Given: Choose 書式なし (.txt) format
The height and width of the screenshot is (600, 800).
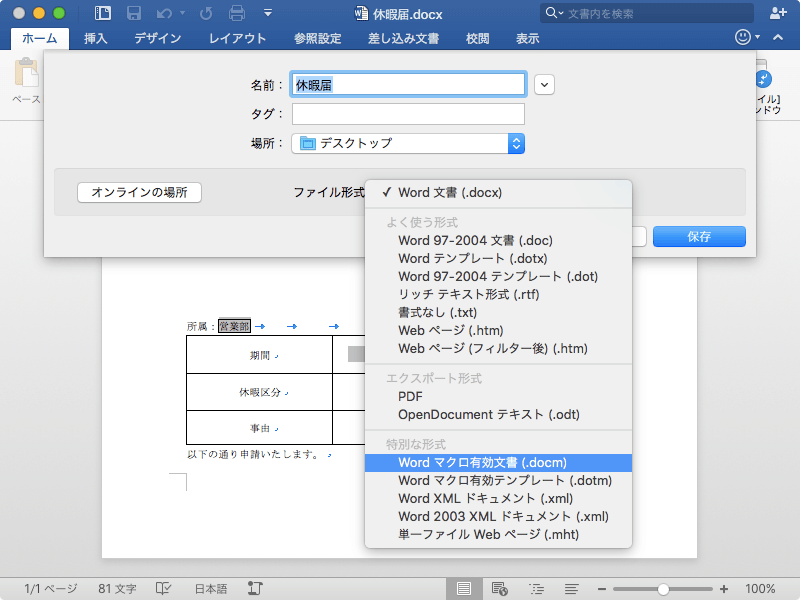Looking at the screenshot, I should pyautogui.click(x=498, y=312).
